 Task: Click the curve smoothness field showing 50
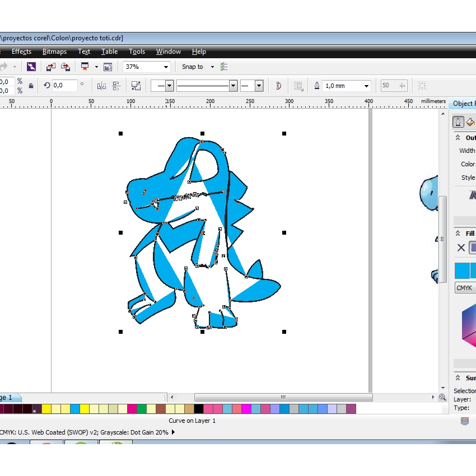(394, 86)
